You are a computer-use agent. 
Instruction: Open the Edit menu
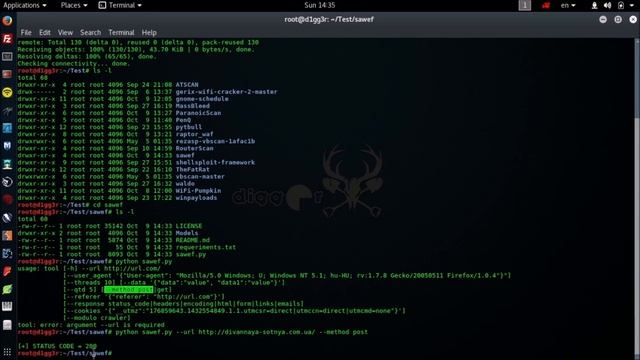click(x=44, y=33)
